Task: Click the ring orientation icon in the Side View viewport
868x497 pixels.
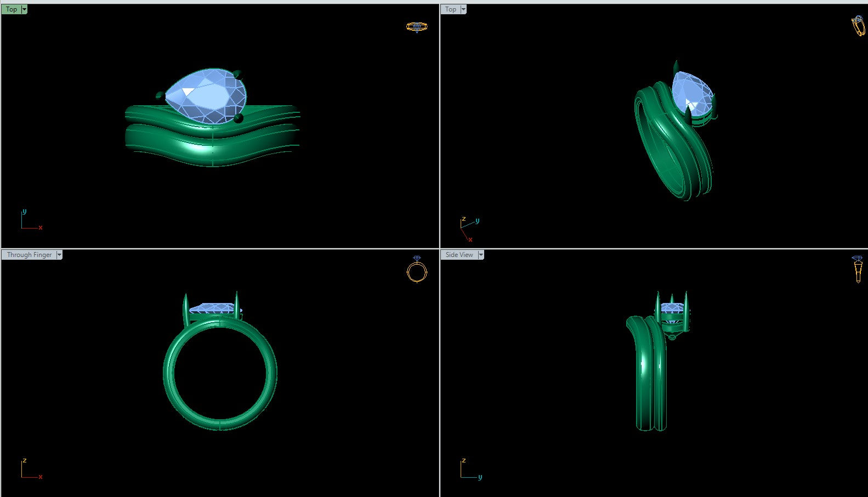Action: (858, 269)
